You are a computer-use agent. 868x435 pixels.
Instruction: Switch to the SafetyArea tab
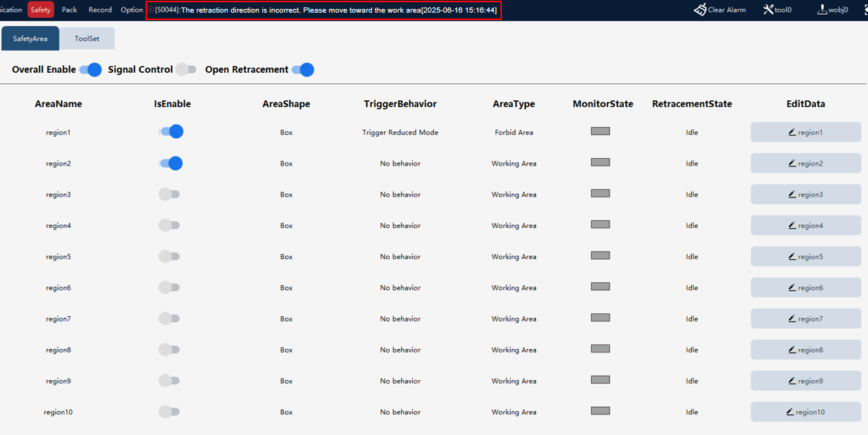click(30, 39)
